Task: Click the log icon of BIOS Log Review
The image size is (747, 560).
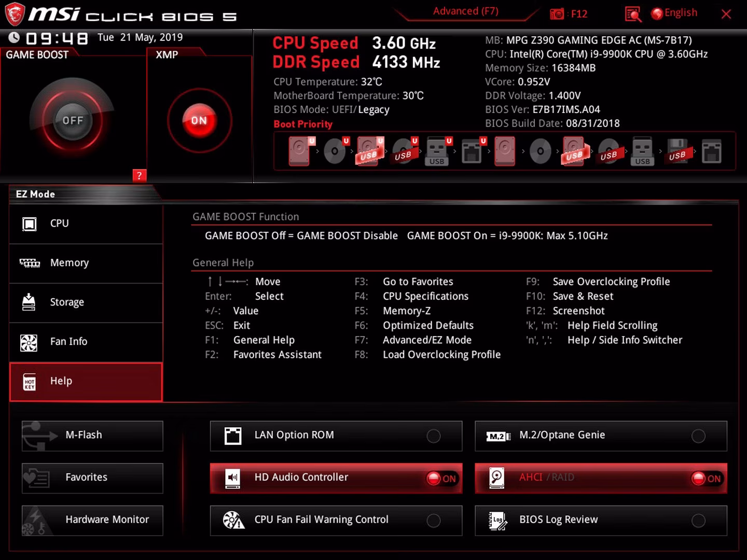Action: [x=497, y=521]
